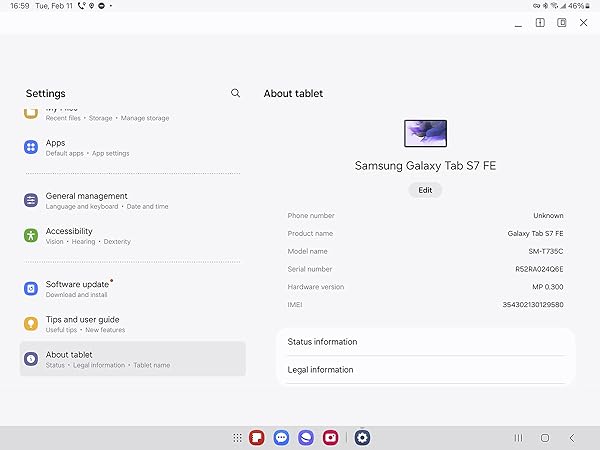Image resolution: width=600 pixels, height=450 pixels.
Task: Tap the Serial number value
Action: click(539, 269)
